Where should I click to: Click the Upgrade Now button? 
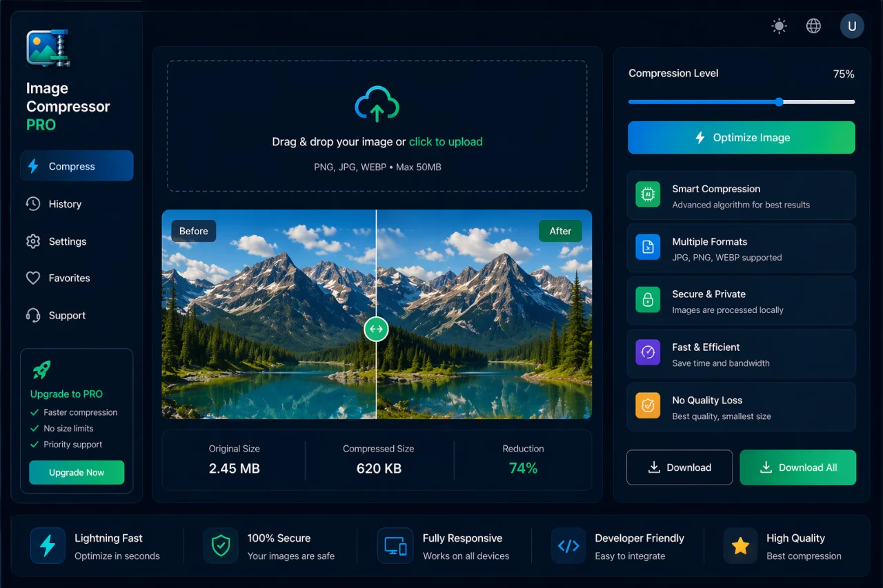[x=77, y=472]
